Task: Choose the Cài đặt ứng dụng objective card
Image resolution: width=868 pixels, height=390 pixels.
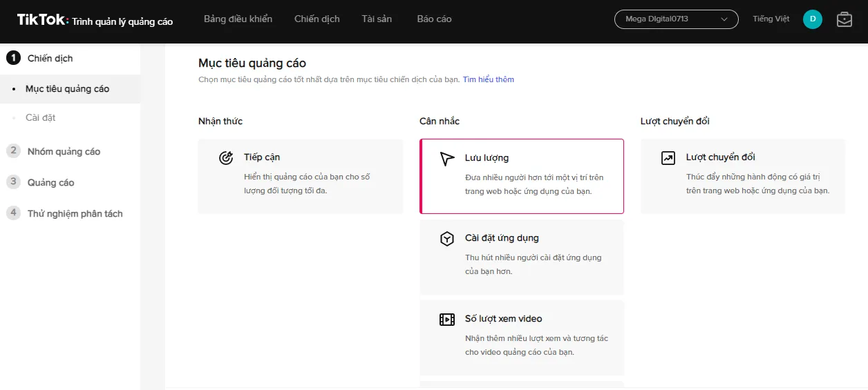Action: (x=522, y=257)
